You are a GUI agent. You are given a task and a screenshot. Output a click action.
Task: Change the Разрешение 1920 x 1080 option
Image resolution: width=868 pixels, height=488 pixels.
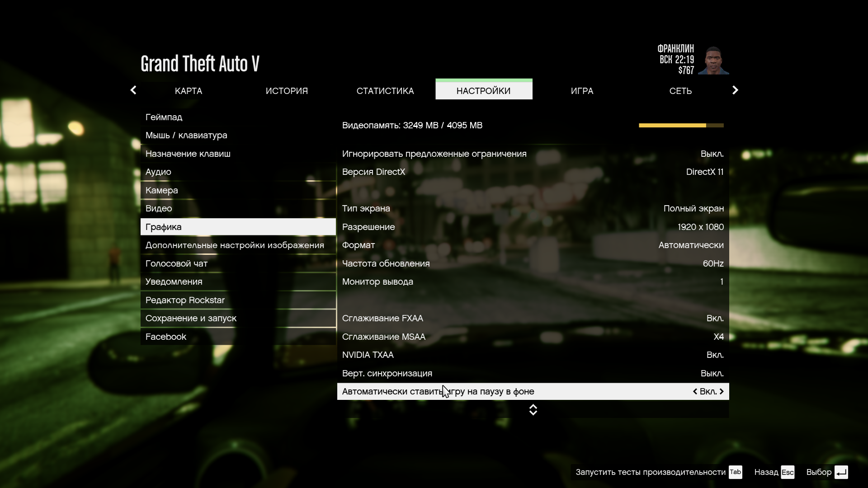(x=533, y=227)
